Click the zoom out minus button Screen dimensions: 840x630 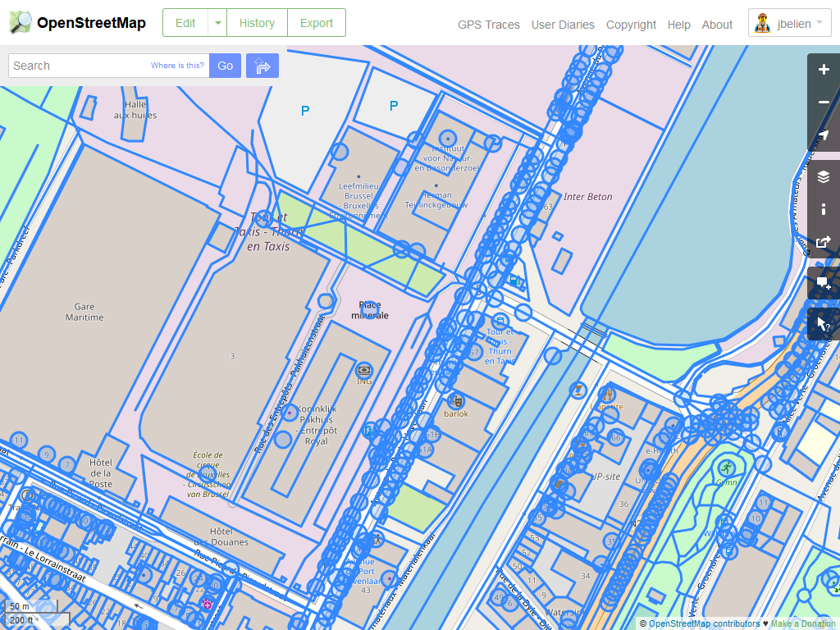(824, 103)
